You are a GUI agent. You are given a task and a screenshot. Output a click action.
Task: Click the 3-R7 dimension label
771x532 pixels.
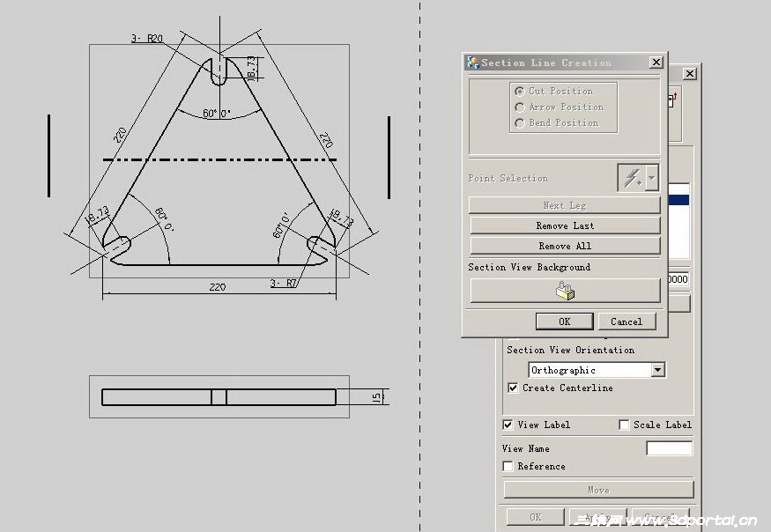(x=284, y=284)
